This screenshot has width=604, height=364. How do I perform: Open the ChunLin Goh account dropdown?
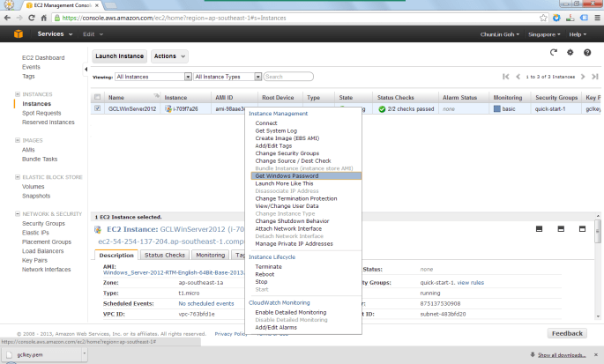point(500,34)
